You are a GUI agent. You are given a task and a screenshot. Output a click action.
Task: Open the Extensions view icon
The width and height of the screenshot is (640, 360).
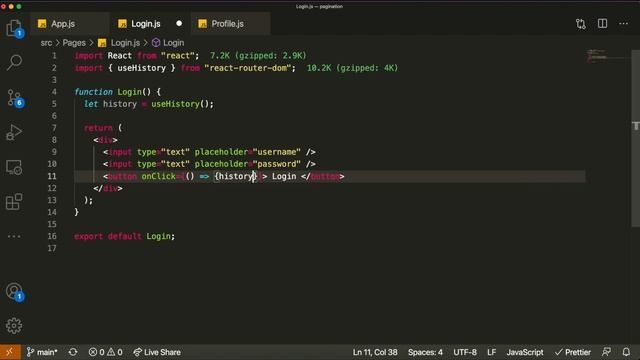pos(14,202)
